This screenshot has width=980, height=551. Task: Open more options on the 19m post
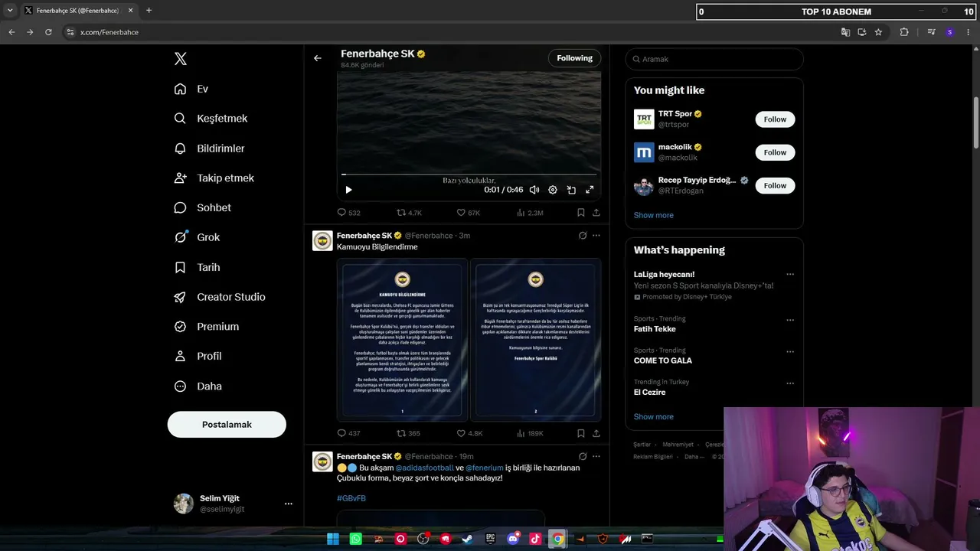point(596,456)
